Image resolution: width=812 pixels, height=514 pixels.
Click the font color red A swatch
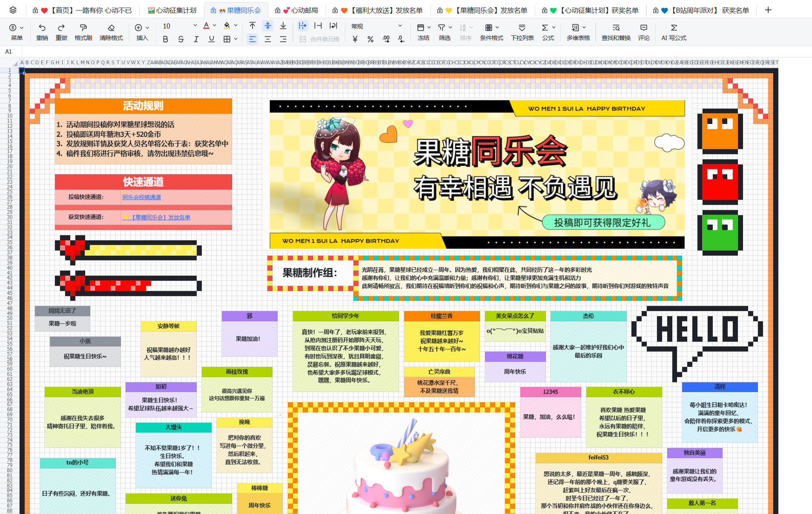206,26
